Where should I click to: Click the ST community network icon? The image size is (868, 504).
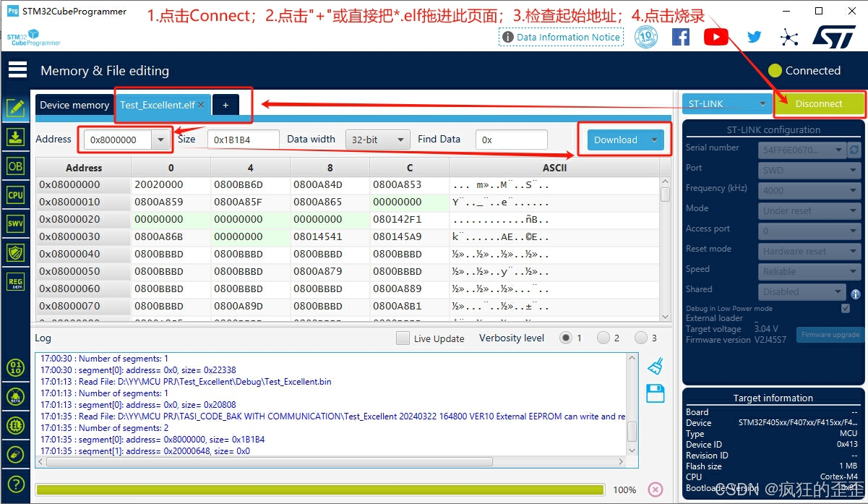click(789, 38)
